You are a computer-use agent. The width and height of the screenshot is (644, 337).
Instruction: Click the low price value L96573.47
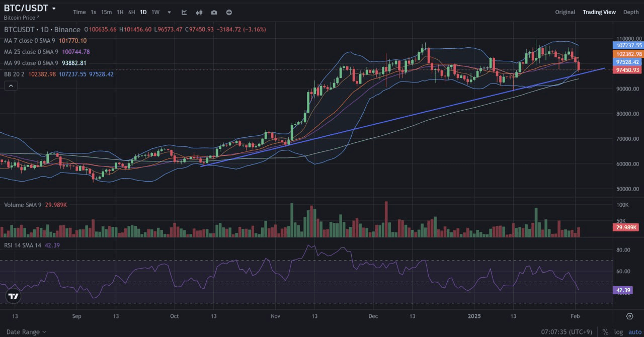point(169,30)
